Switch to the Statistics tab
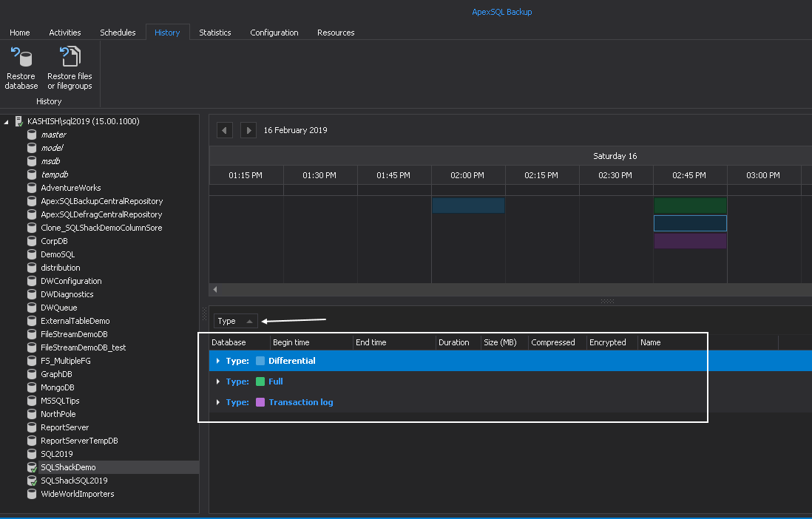The height and width of the screenshot is (519, 812). point(214,33)
